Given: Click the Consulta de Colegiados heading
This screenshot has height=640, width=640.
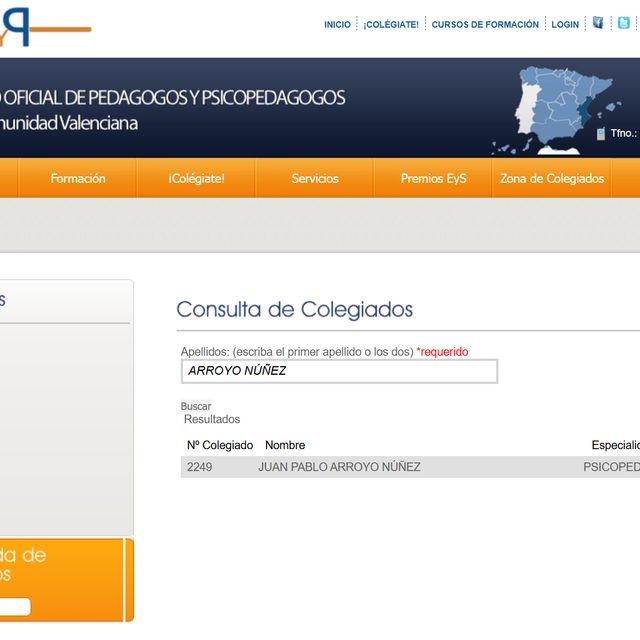Looking at the screenshot, I should pyautogui.click(x=294, y=309).
